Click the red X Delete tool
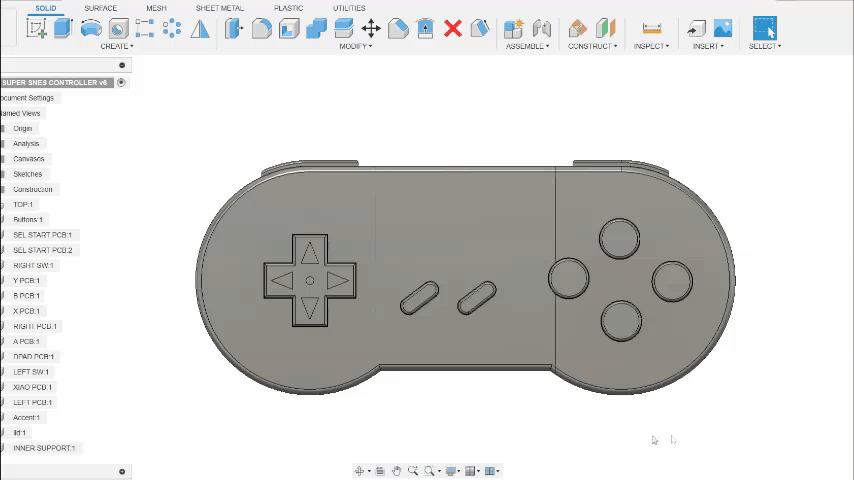 point(453,28)
